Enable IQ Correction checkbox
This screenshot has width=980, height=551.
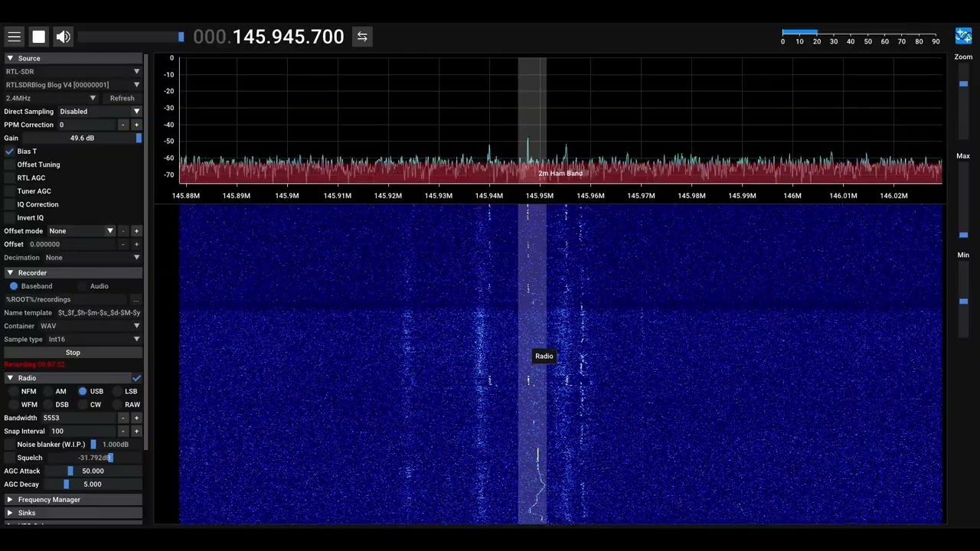click(10, 204)
